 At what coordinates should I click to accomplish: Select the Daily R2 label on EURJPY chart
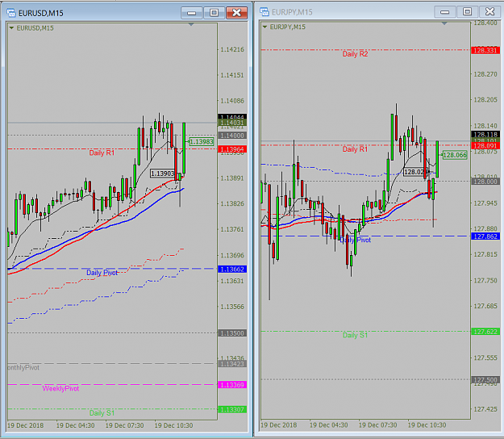click(355, 54)
